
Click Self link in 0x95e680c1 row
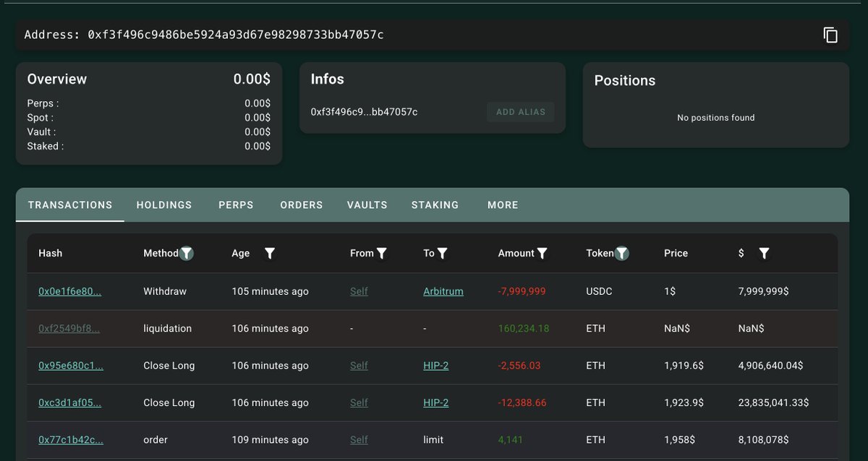359,366
